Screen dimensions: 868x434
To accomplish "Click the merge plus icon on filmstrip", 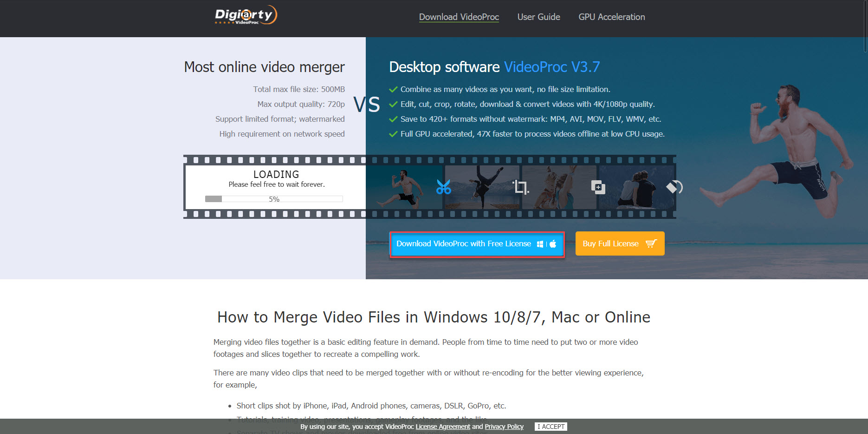I will coord(598,187).
